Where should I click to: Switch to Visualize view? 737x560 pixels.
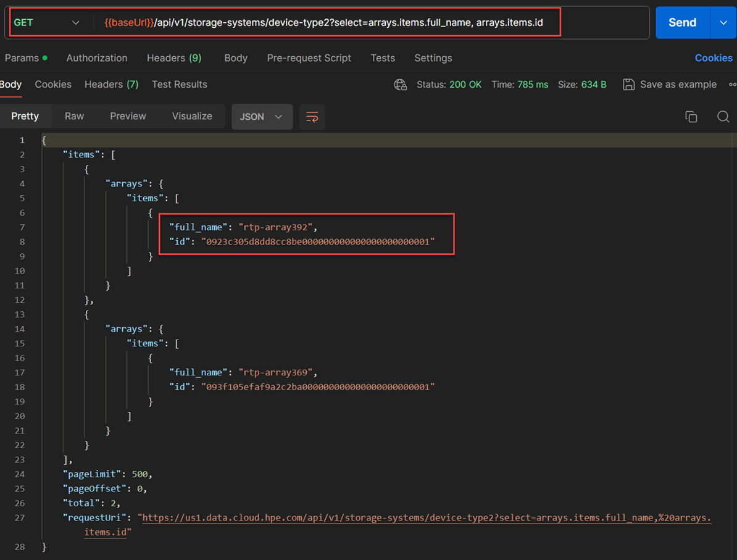(192, 116)
